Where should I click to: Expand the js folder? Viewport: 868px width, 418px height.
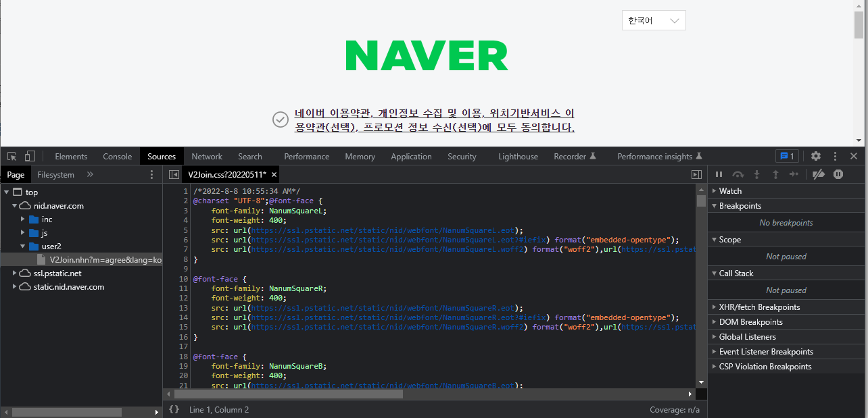coord(22,233)
